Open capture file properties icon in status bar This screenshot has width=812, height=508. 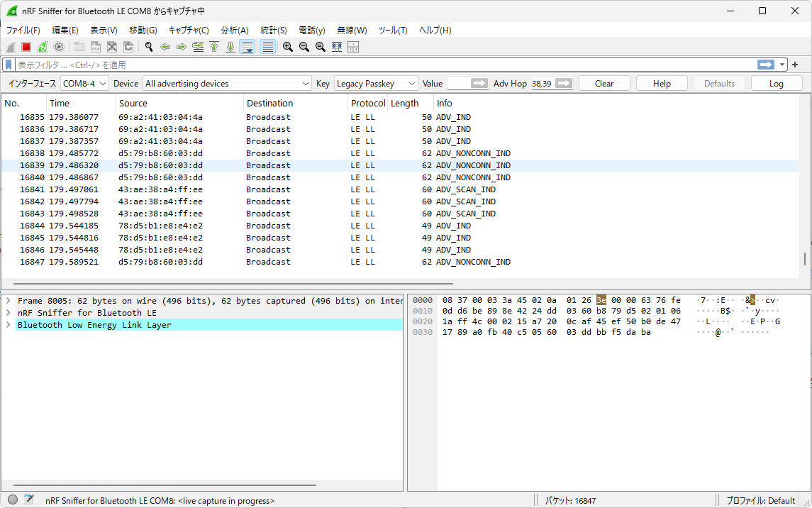click(x=29, y=499)
